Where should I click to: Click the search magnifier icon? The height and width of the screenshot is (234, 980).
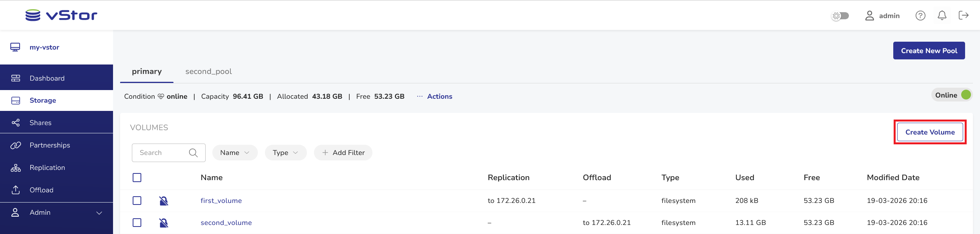[193, 153]
